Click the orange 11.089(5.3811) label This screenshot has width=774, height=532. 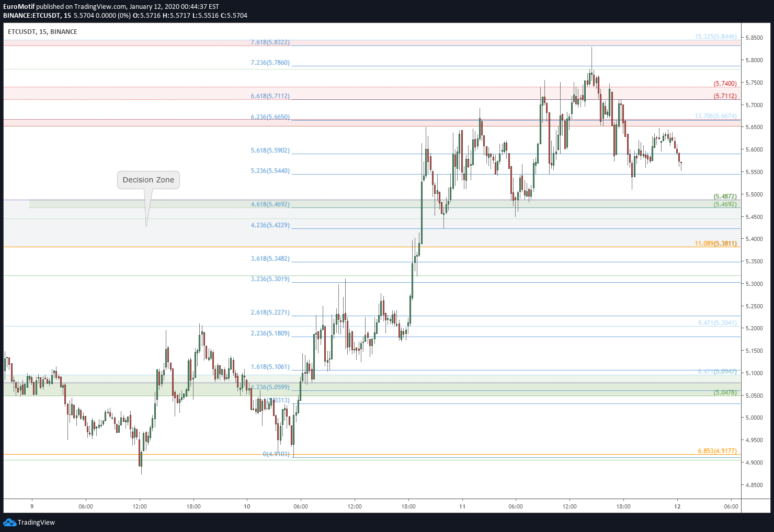click(716, 244)
